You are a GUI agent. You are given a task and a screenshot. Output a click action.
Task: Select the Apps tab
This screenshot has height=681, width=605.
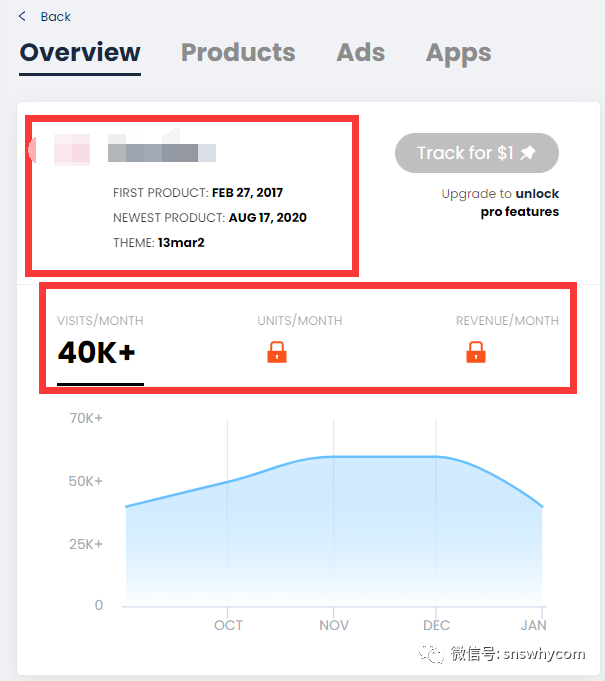[458, 53]
